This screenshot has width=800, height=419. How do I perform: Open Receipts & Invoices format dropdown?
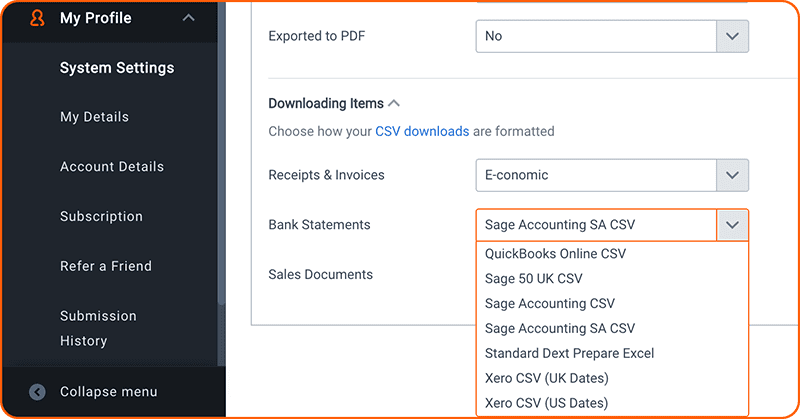612,175
